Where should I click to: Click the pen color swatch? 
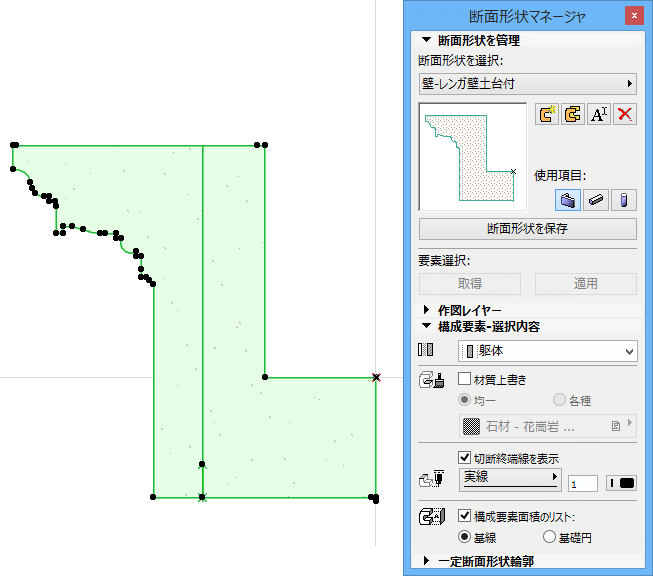coord(621,483)
